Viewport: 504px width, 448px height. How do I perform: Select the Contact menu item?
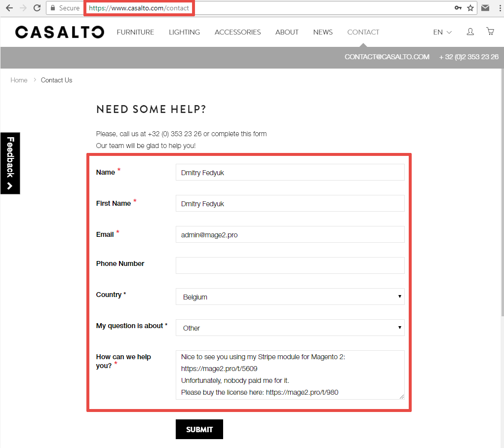pyautogui.click(x=363, y=32)
